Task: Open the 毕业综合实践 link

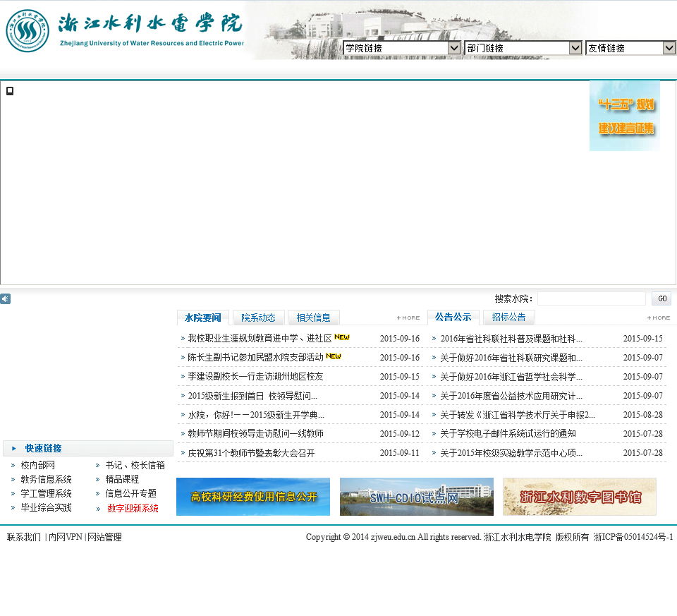Action: [x=47, y=507]
